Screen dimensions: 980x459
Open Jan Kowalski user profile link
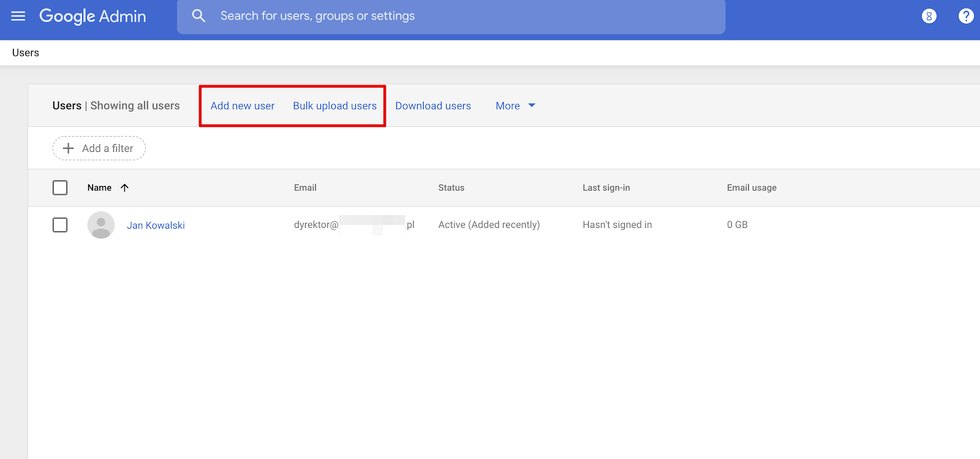[x=156, y=225]
